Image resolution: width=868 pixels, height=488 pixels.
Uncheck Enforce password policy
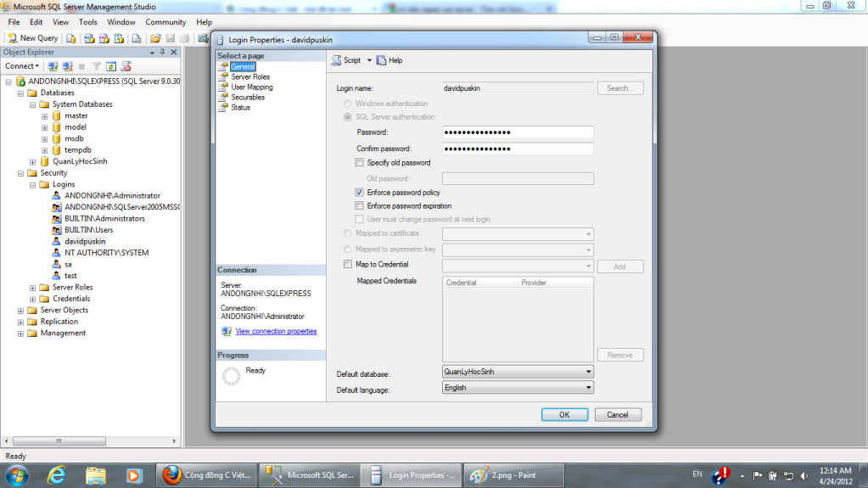pyautogui.click(x=360, y=193)
